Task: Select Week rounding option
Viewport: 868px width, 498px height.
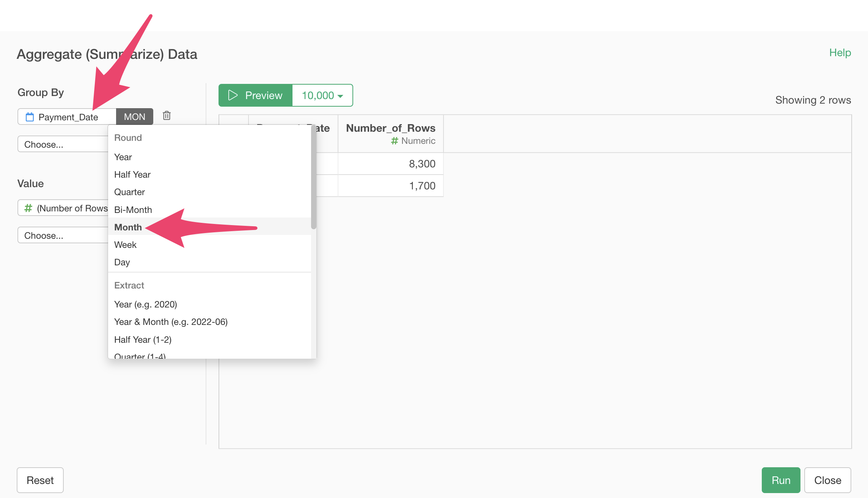Action: 125,245
